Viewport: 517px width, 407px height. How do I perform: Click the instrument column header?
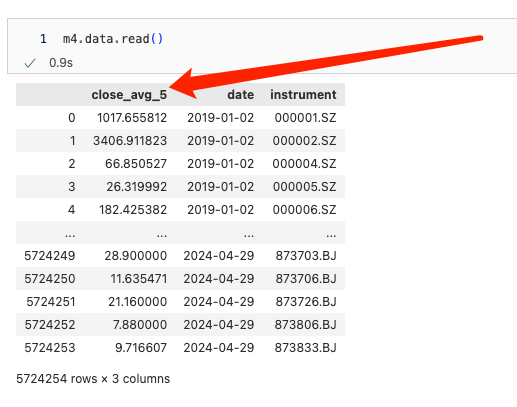[303, 95]
